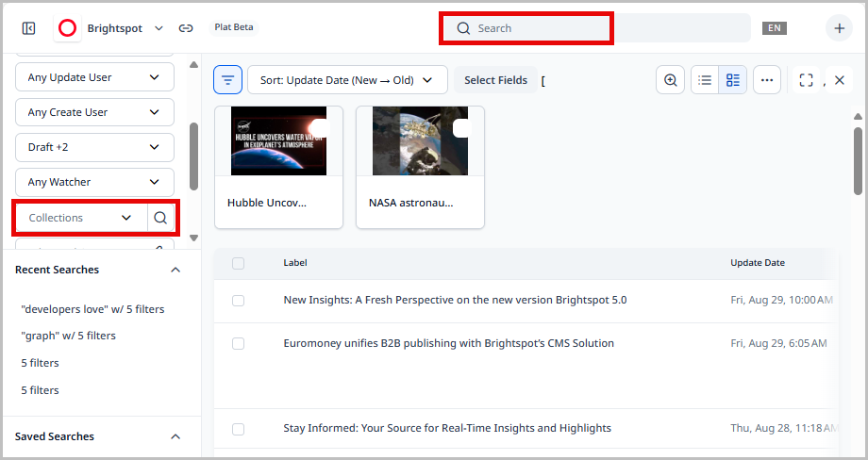The image size is (868, 460).
Task: Click the Plat Beta badge
Action: click(x=234, y=27)
